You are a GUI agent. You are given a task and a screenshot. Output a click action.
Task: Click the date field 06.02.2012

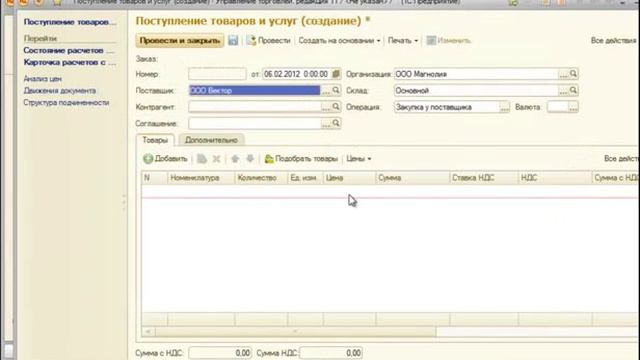pos(297,74)
